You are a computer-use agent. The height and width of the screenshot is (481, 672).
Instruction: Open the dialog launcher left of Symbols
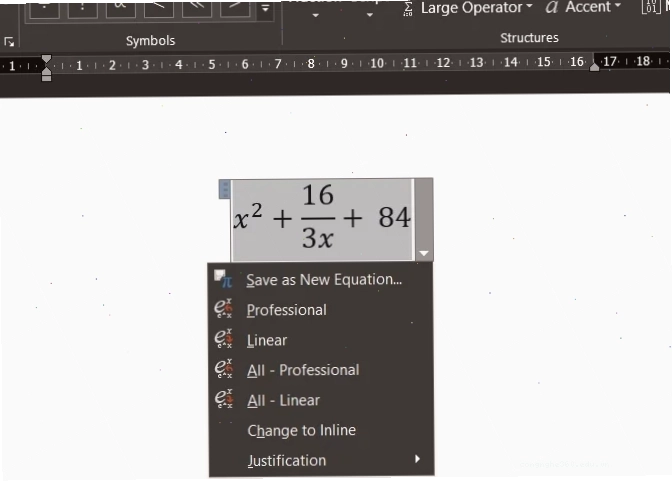9,42
